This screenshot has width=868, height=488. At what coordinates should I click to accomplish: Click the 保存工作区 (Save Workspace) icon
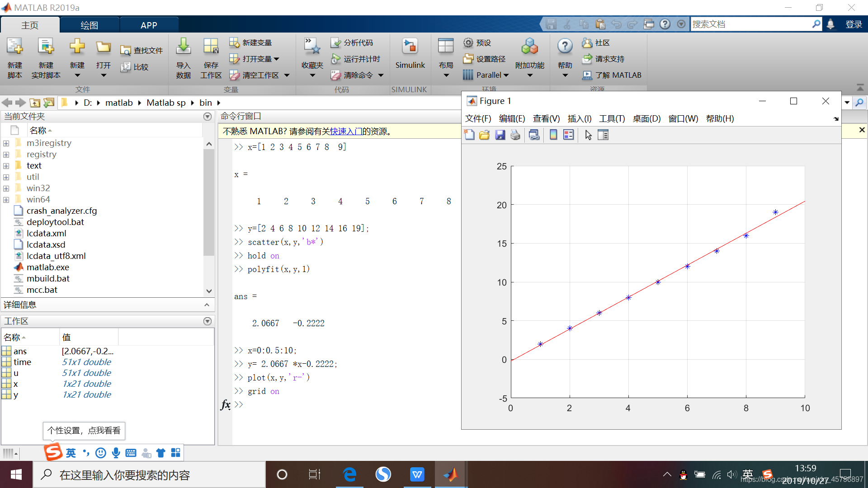coord(211,47)
